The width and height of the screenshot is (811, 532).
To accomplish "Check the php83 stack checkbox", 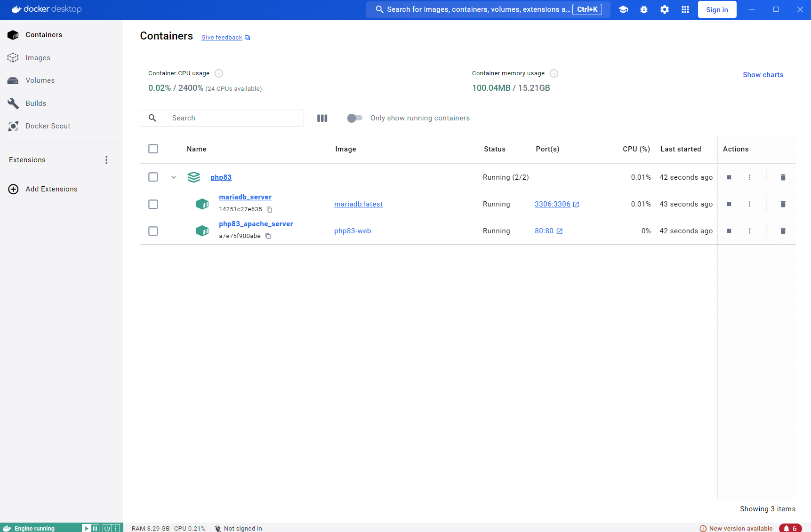I will click(153, 177).
